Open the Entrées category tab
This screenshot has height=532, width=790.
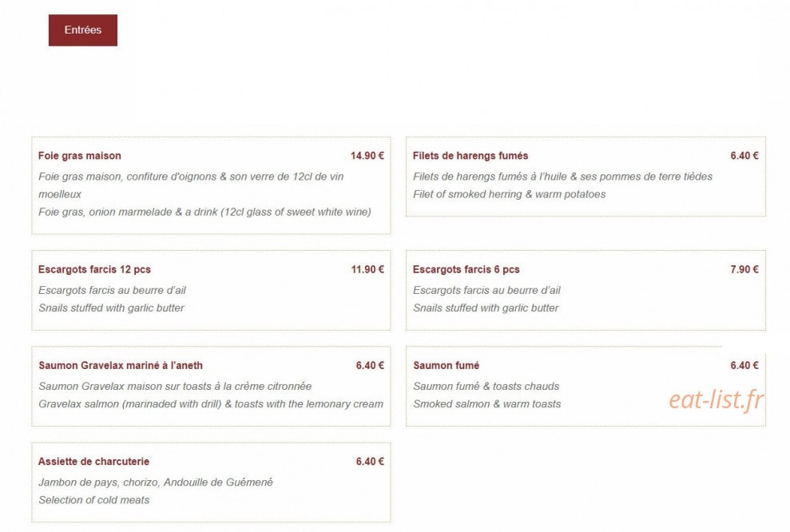tap(82, 30)
